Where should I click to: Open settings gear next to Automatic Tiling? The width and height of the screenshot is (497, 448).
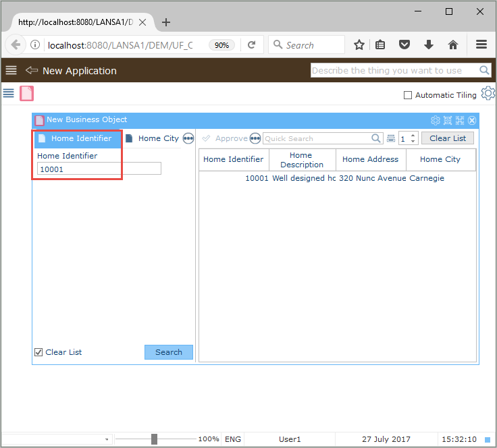(x=488, y=93)
